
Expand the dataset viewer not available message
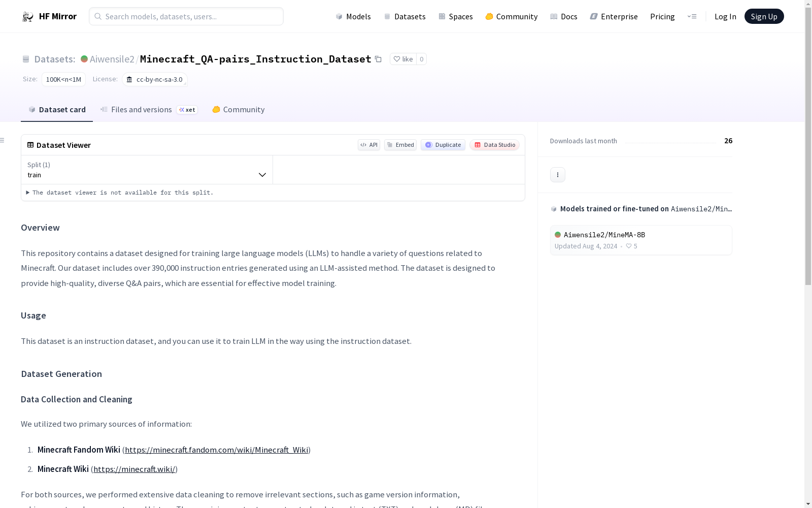(120, 193)
